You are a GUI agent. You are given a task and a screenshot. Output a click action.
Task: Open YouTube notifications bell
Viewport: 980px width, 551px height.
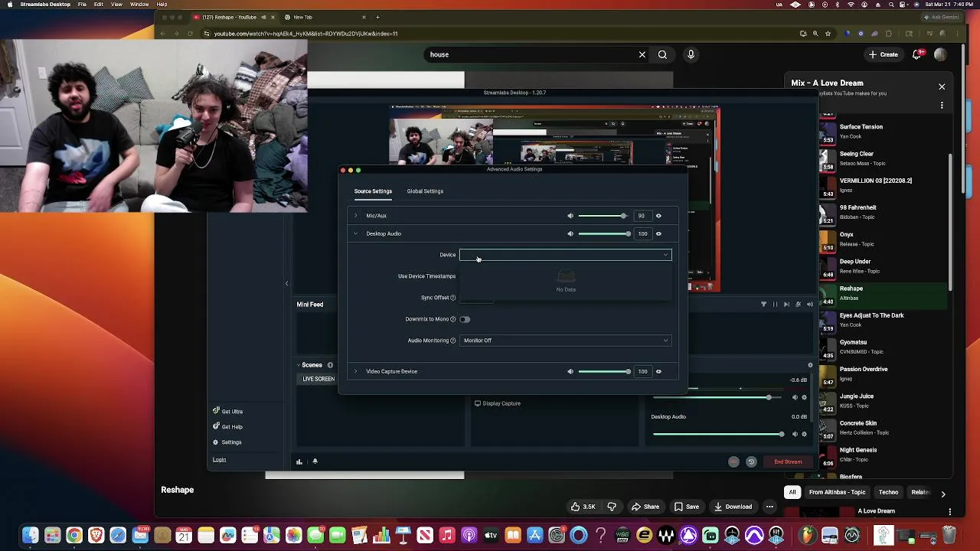click(x=917, y=54)
